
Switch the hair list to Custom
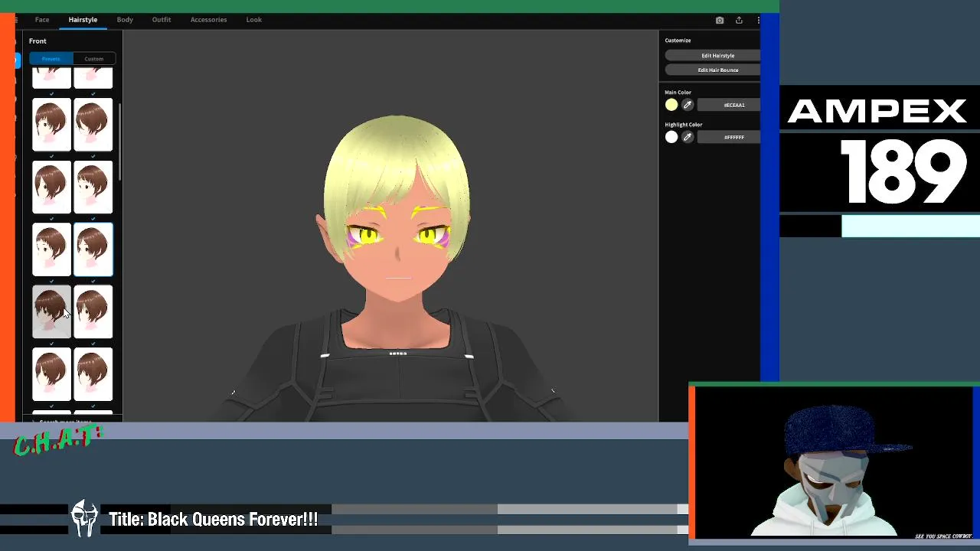(x=94, y=59)
